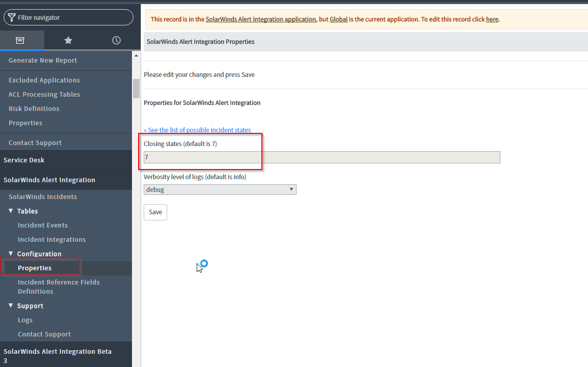Open Properties below Risk Definitions
Image resolution: width=588 pixels, height=367 pixels.
tap(25, 123)
